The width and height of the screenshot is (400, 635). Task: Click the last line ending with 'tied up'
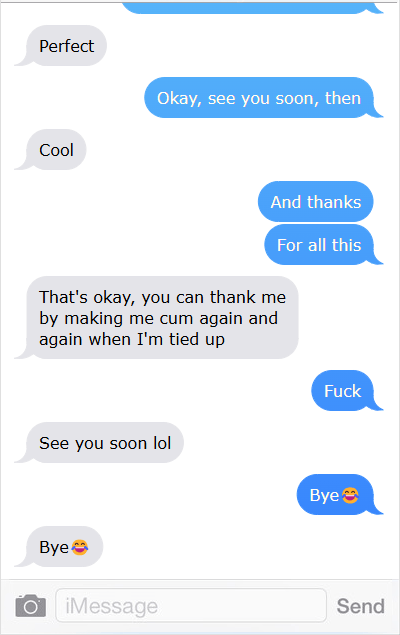(x=132, y=339)
